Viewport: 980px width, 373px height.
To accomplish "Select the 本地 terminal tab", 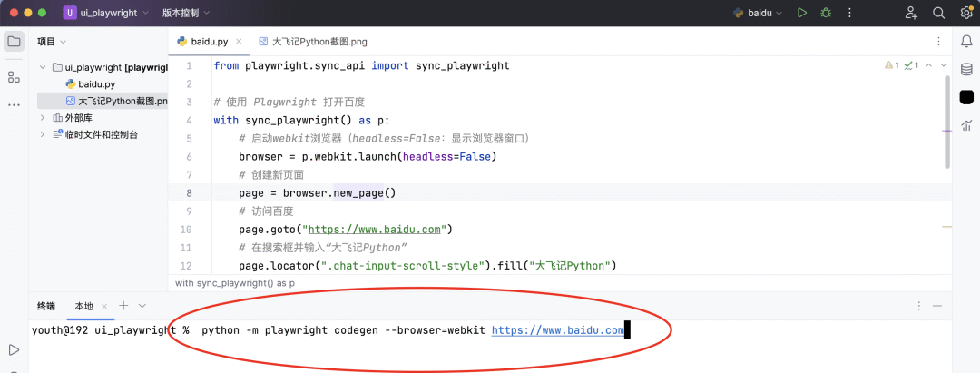I will click(x=83, y=306).
